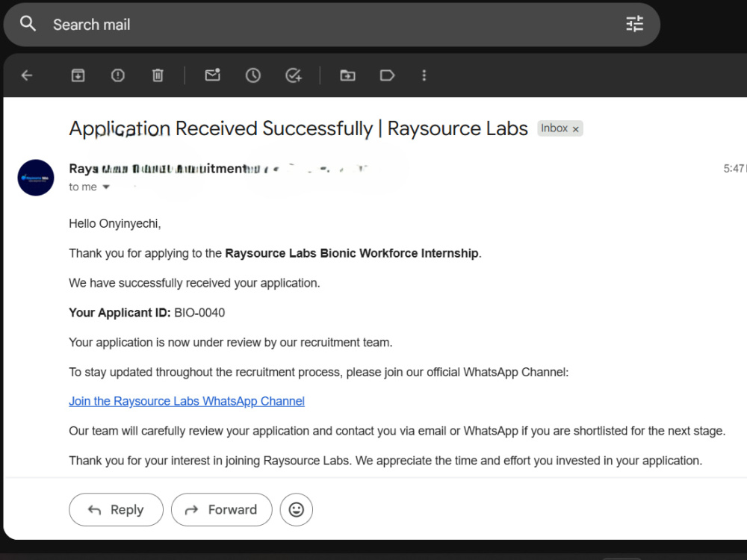Screen dimensions: 747x560
Task: Open the Labels menu icon
Action: click(387, 75)
